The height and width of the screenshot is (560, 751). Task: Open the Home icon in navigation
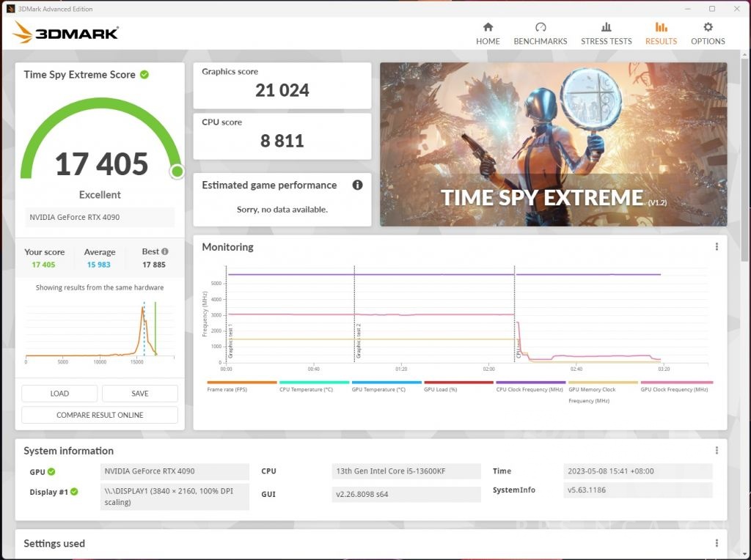point(488,27)
